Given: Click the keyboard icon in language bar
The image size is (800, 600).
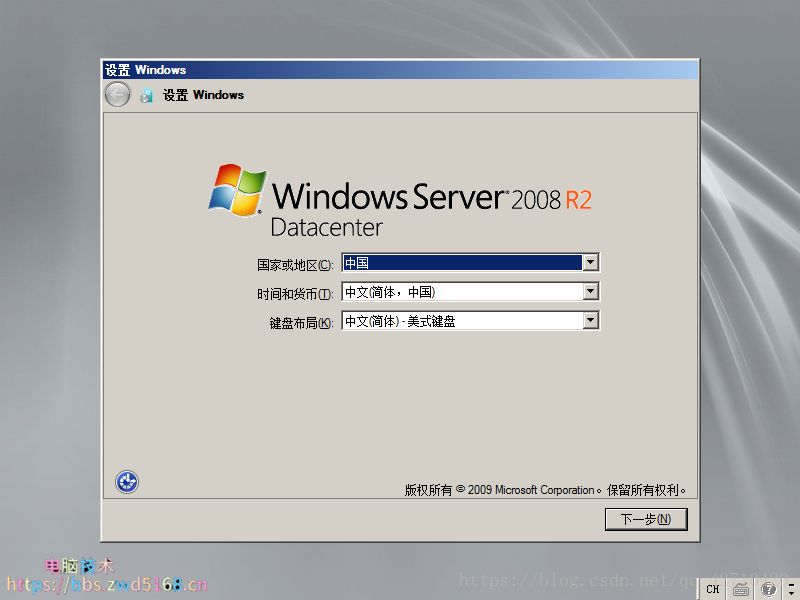Looking at the screenshot, I should (x=741, y=589).
